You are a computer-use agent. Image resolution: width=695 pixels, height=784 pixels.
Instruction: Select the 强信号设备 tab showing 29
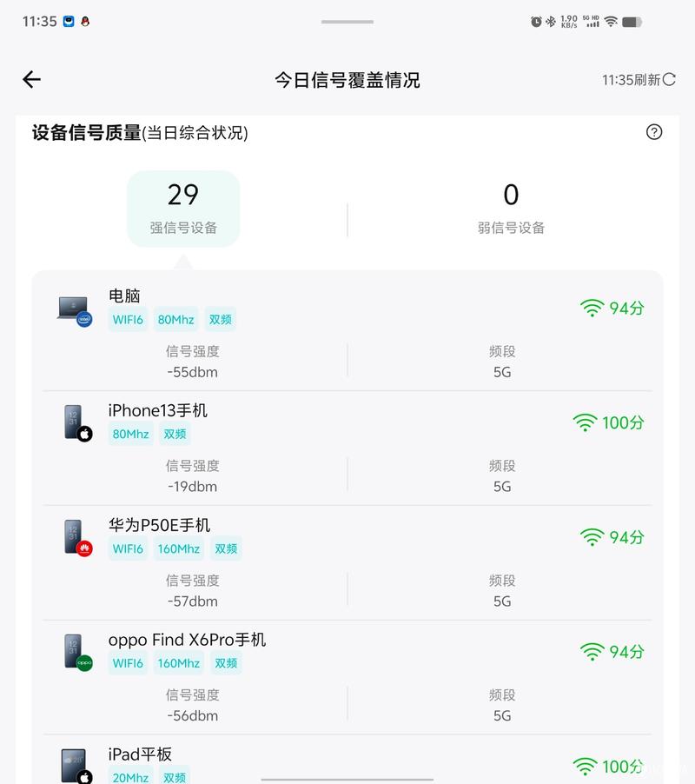point(183,209)
